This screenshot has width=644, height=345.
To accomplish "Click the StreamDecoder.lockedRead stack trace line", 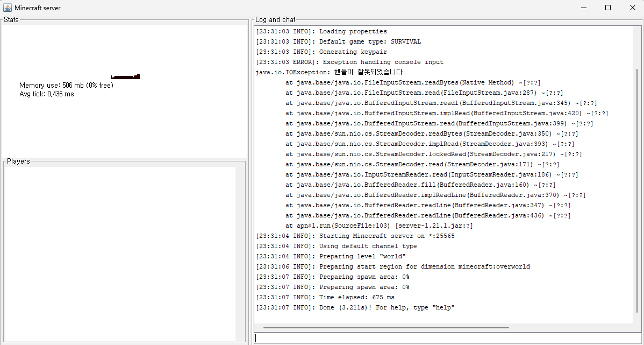I will [x=434, y=154].
